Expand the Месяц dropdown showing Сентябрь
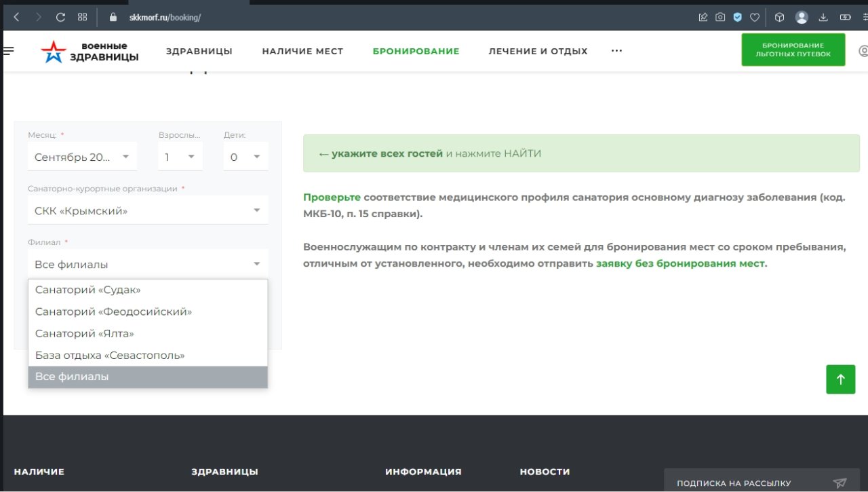Image resolution: width=868 pixels, height=492 pixels. [81, 157]
